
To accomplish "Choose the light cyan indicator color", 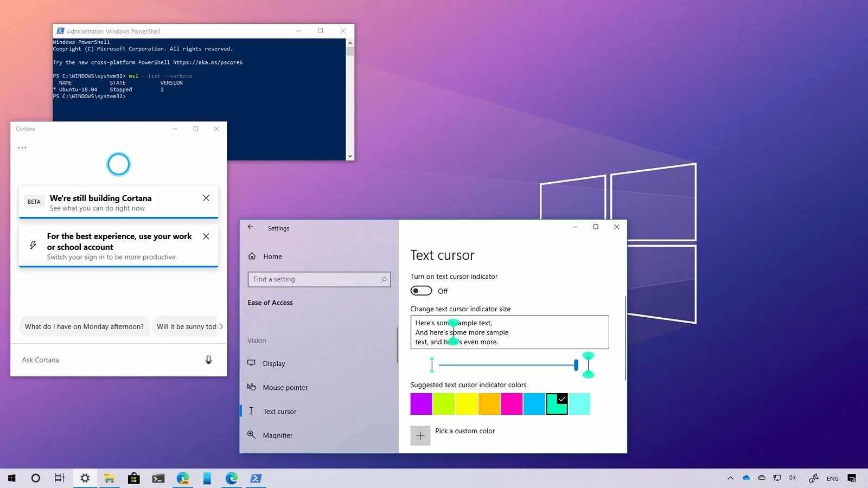I will [579, 404].
